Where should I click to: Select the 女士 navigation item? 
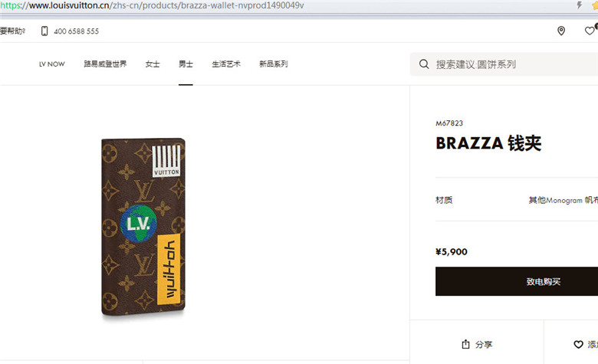pyautogui.click(x=153, y=64)
